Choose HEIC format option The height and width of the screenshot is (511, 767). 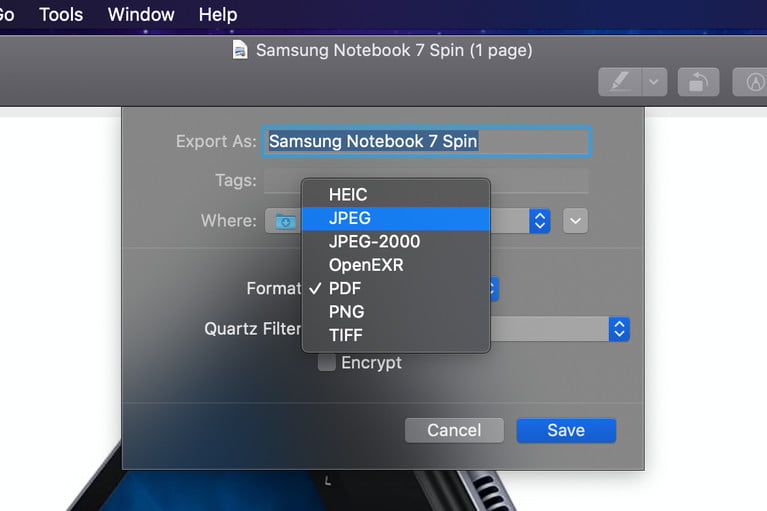click(348, 194)
